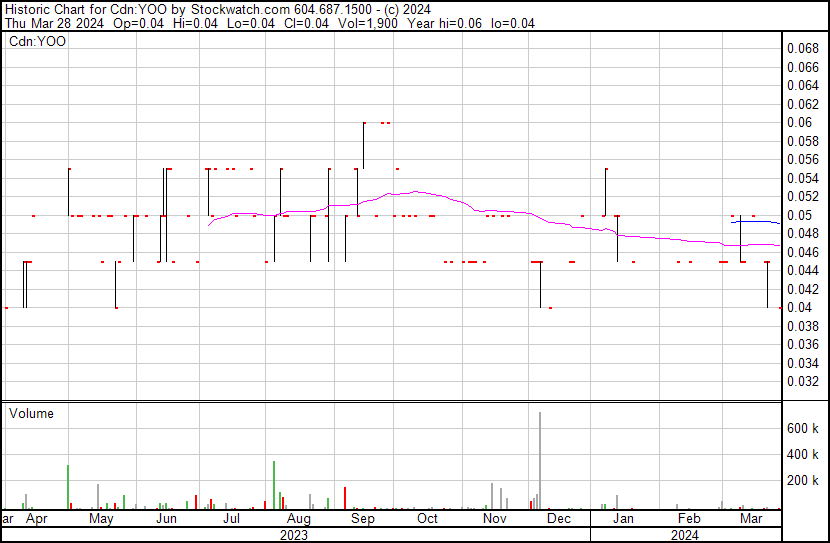Select the 200 k volume axis label

click(x=803, y=480)
